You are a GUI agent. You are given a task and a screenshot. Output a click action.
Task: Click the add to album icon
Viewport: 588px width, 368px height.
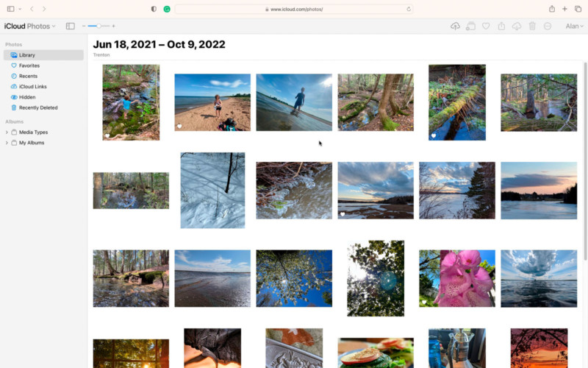click(470, 26)
